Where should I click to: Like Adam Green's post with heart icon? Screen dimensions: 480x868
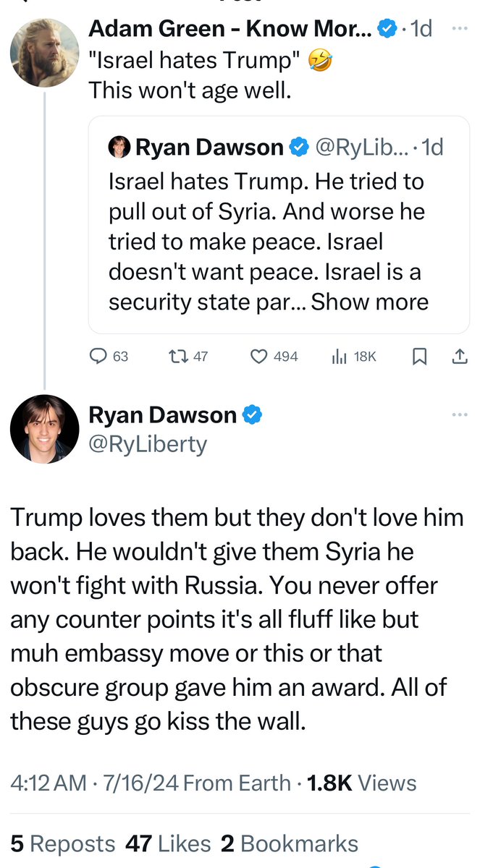(x=259, y=357)
